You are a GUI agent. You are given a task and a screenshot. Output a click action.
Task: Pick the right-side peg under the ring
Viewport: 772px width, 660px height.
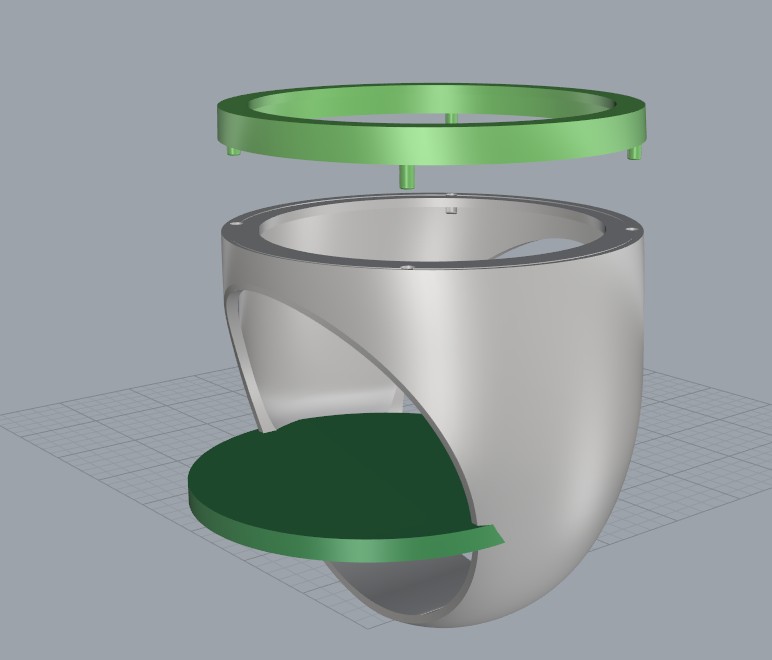(634, 153)
